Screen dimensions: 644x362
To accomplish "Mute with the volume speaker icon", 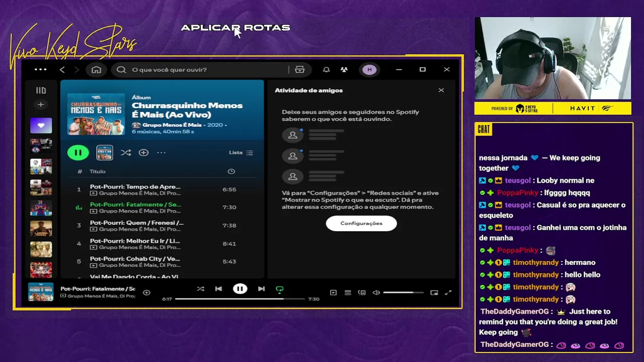I will coord(376,293).
